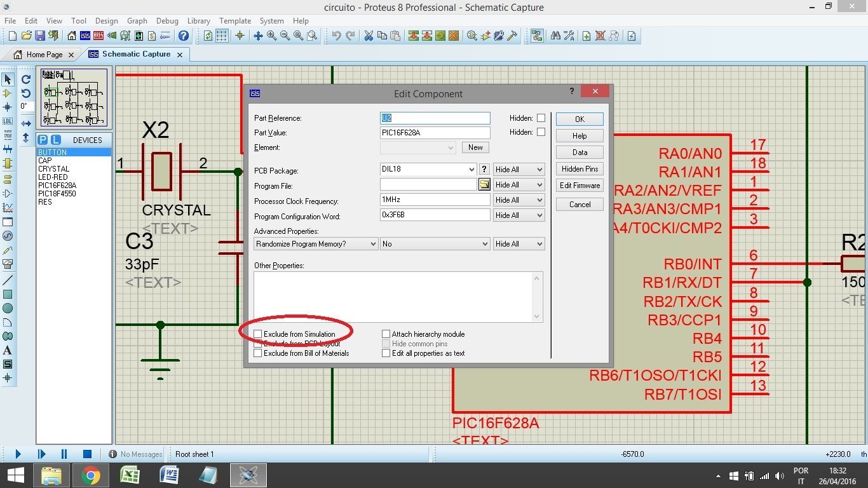Click the L library button in Devices
868x488 pixels.
point(55,140)
